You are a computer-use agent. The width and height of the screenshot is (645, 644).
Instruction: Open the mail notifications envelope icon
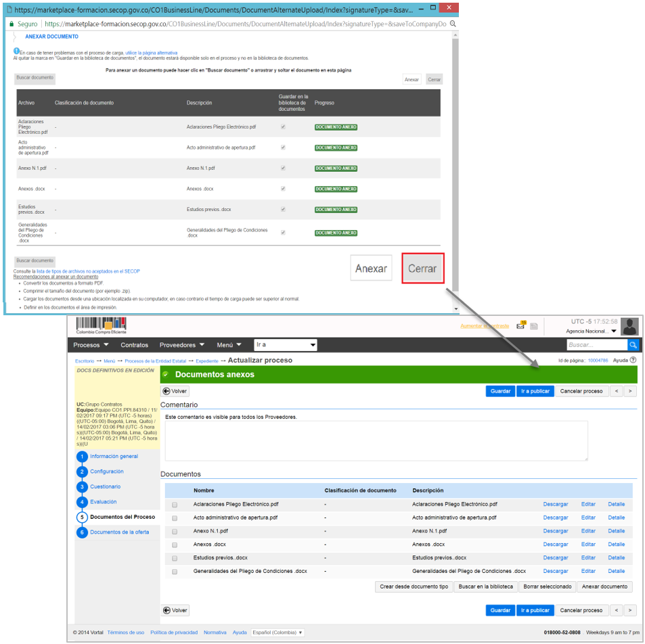[520, 325]
